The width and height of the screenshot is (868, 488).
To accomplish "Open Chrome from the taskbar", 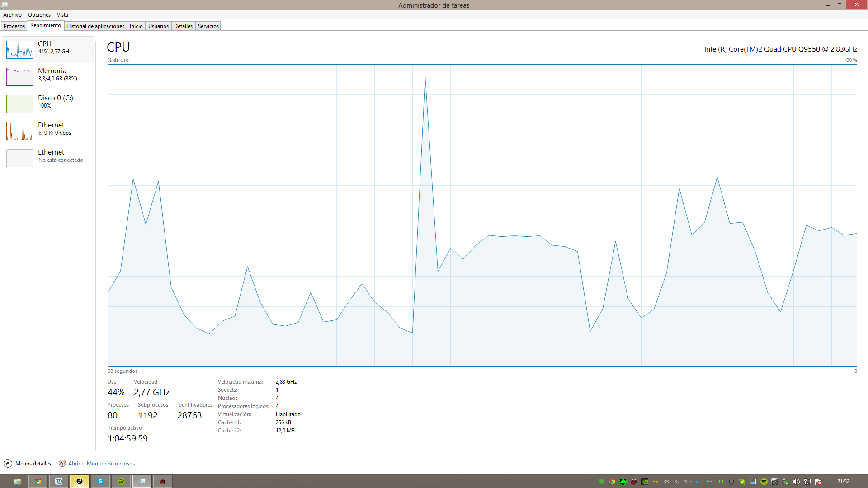I will [x=38, y=481].
